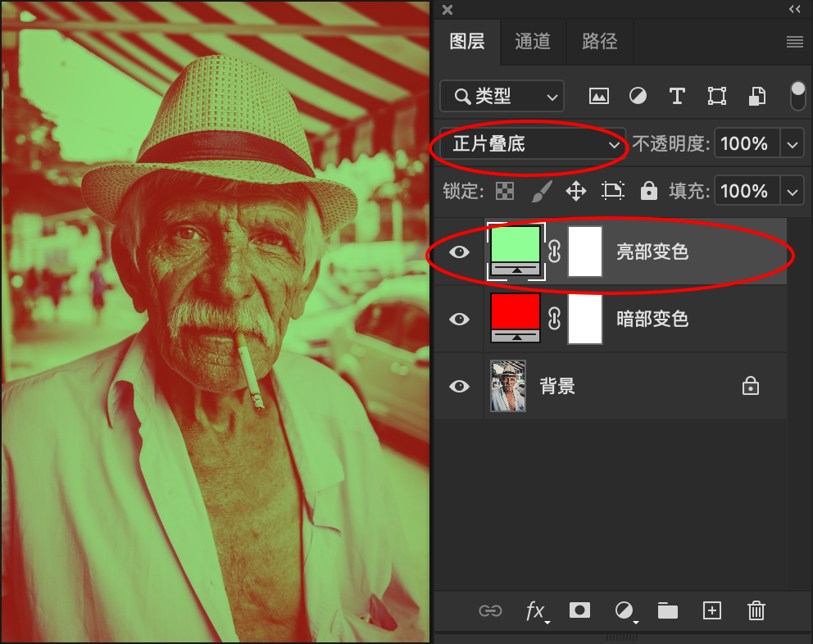Delete layer with trash icon

point(756,610)
